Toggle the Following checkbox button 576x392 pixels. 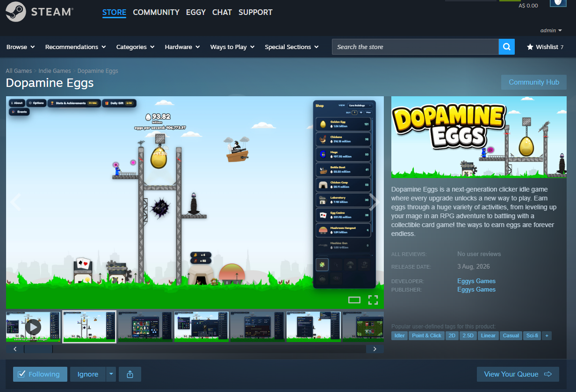(40, 374)
